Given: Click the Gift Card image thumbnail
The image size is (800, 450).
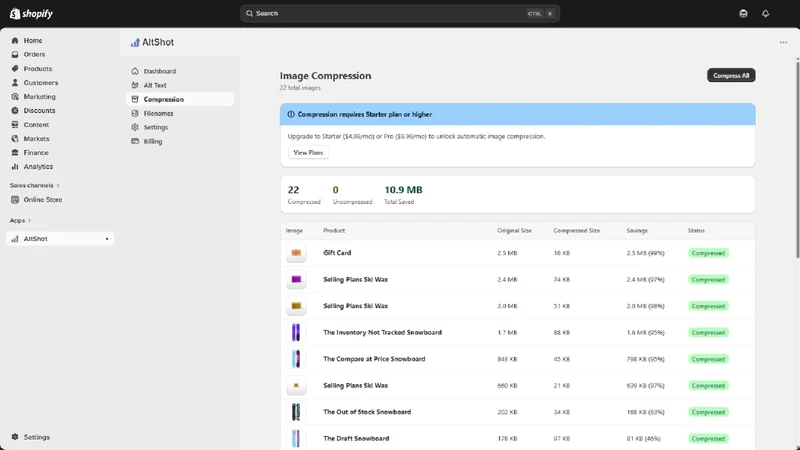Looking at the screenshot, I should [x=296, y=253].
